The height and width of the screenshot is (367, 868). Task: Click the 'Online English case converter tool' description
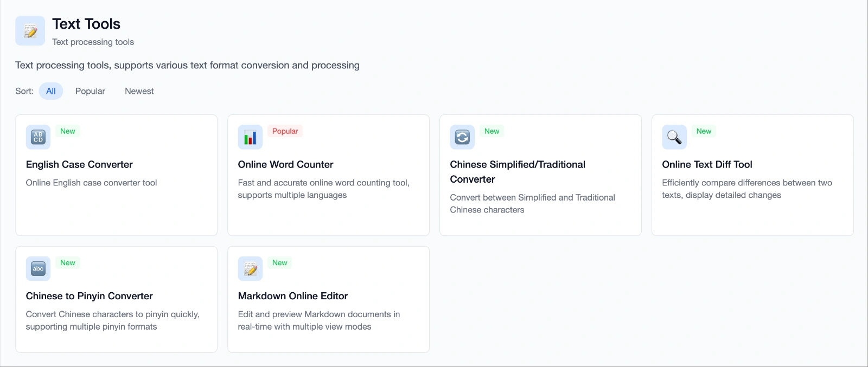91,183
